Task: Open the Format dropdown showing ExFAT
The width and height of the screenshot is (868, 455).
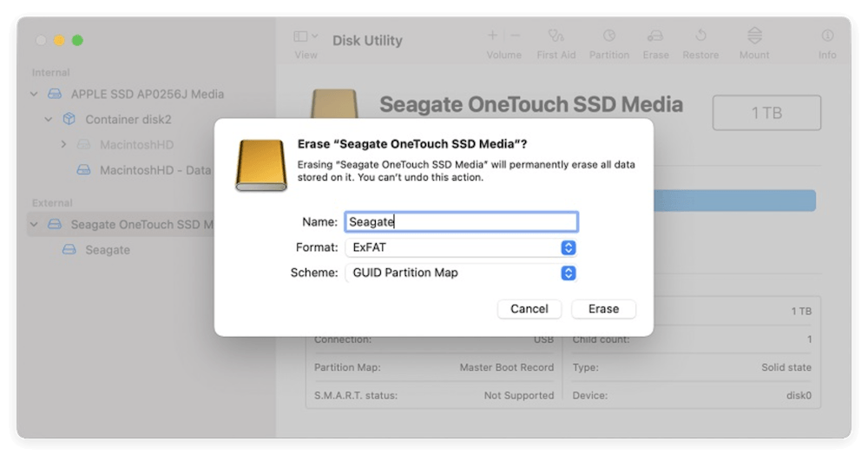Action: tap(460, 247)
